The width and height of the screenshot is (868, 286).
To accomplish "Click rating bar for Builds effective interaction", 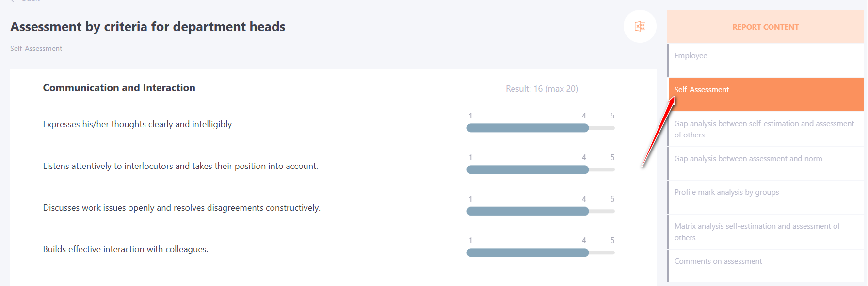I will (541, 252).
